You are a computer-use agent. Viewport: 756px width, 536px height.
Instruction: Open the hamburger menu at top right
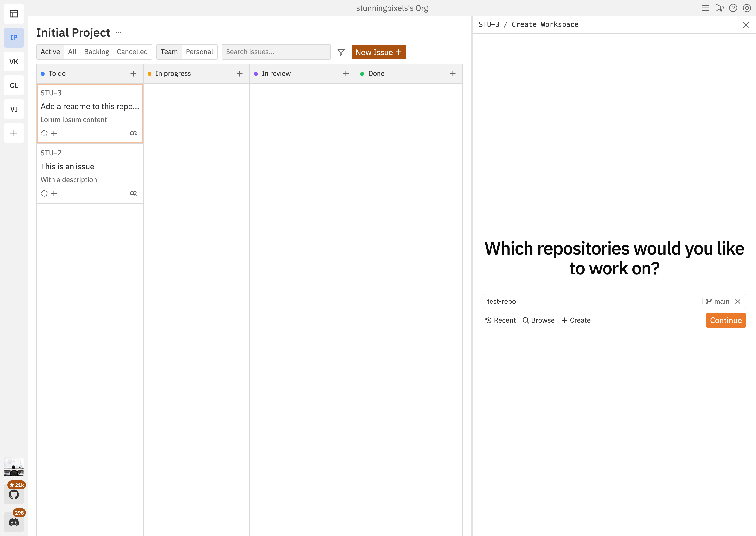click(x=705, y=8)
